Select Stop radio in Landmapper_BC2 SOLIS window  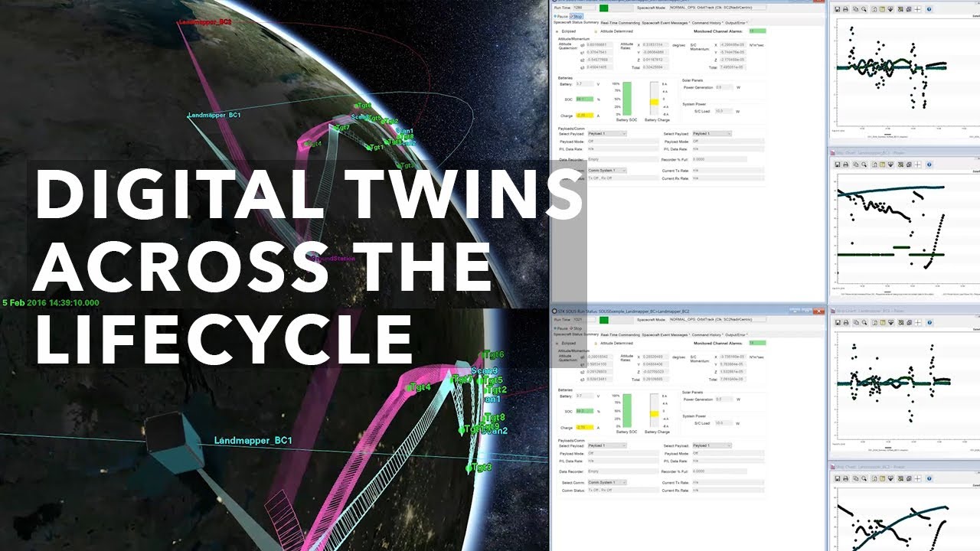pyautogui.click(x=577, y=328)
